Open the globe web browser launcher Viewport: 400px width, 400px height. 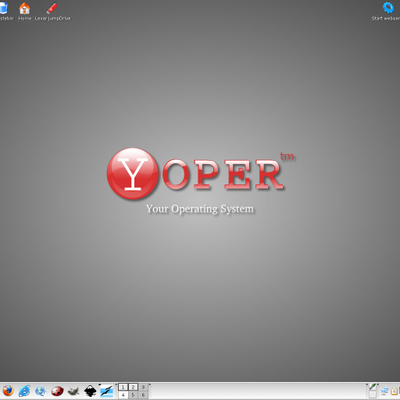point(41,391)
